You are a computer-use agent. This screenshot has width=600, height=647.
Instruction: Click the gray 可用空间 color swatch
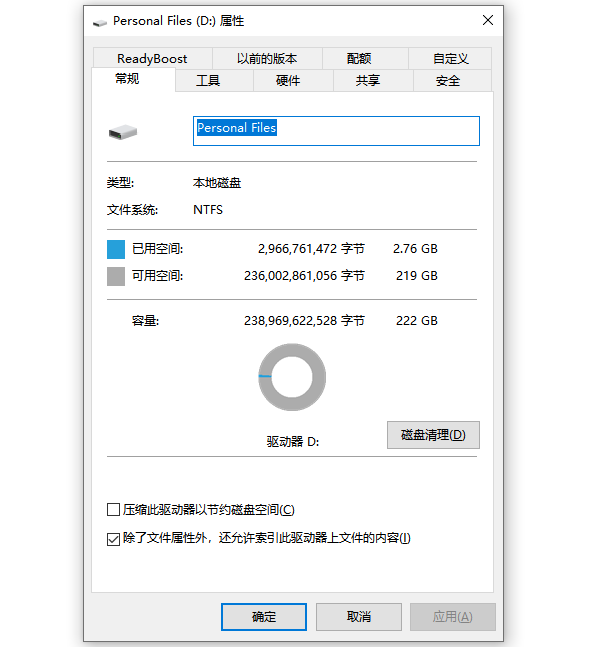[x=116, y=276]
